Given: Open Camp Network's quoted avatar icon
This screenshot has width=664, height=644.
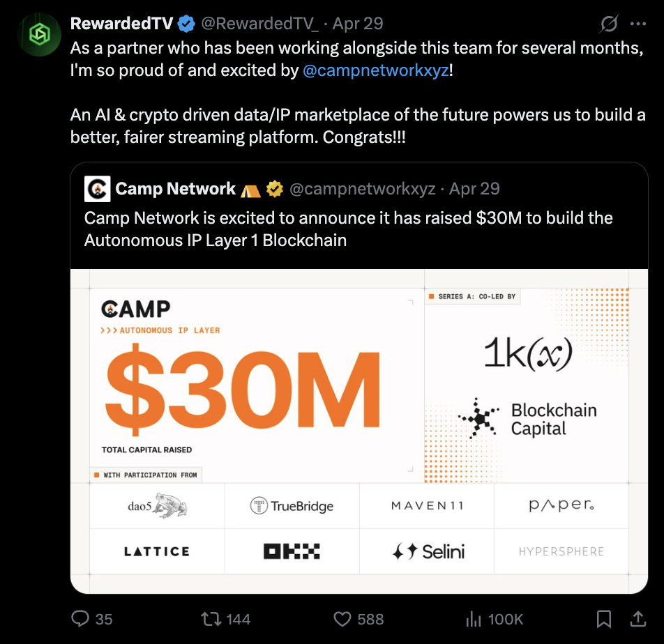Looking at the screenshot, I should [97, 189].
